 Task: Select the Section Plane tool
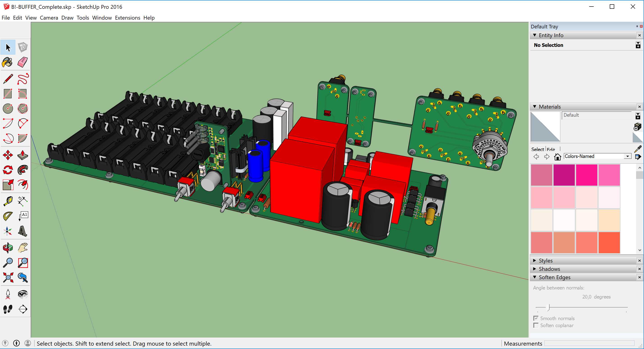[23, 309]
